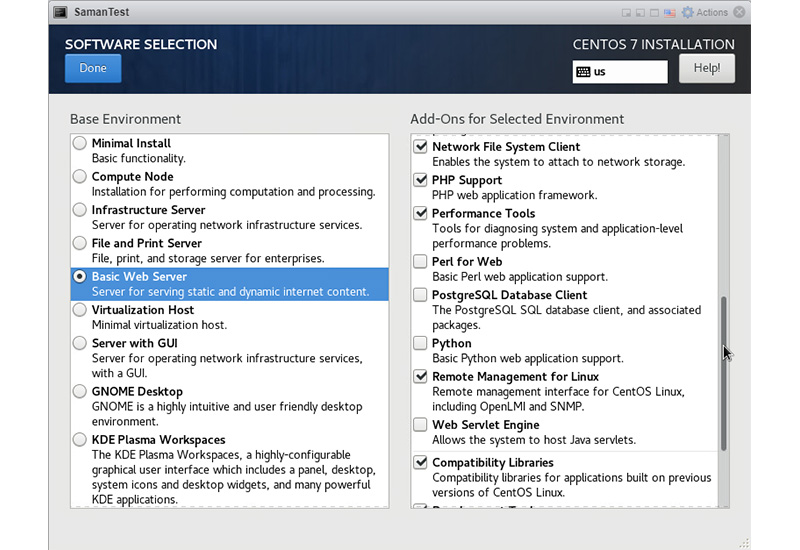Tick the Web Servlet Engine checkbox

click(420, 426)
